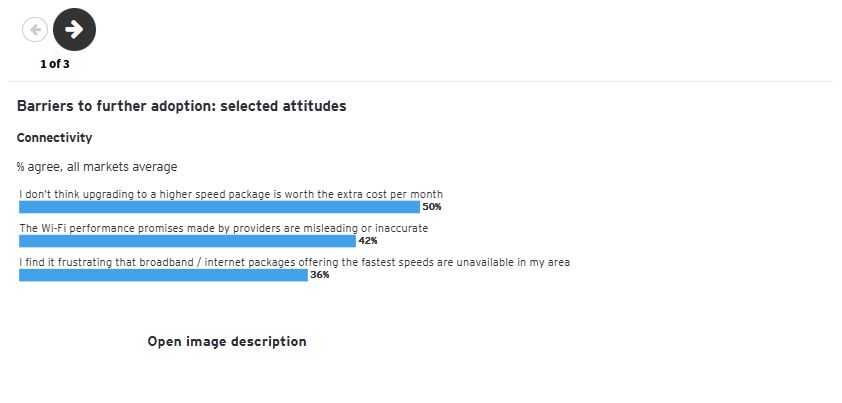Click "broadband / internet packages" in the third statement
This screenshot has width=842, height=403.
210,262
